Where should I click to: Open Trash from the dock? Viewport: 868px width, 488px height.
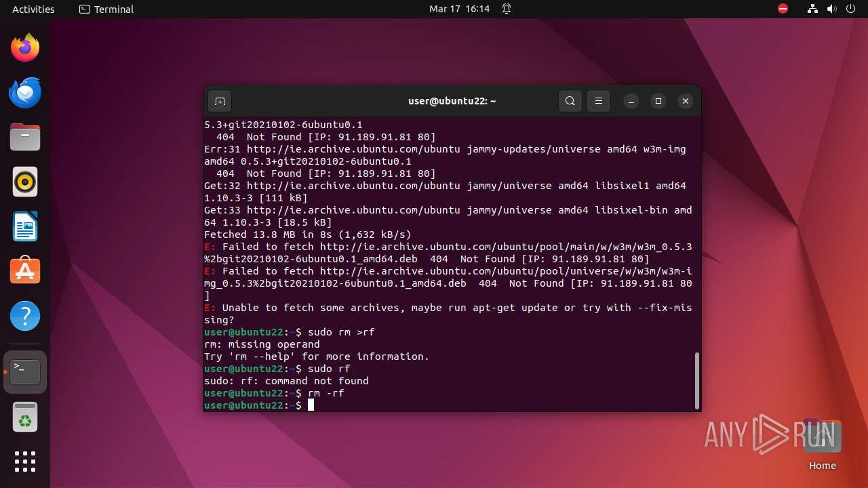pos(25,417)
